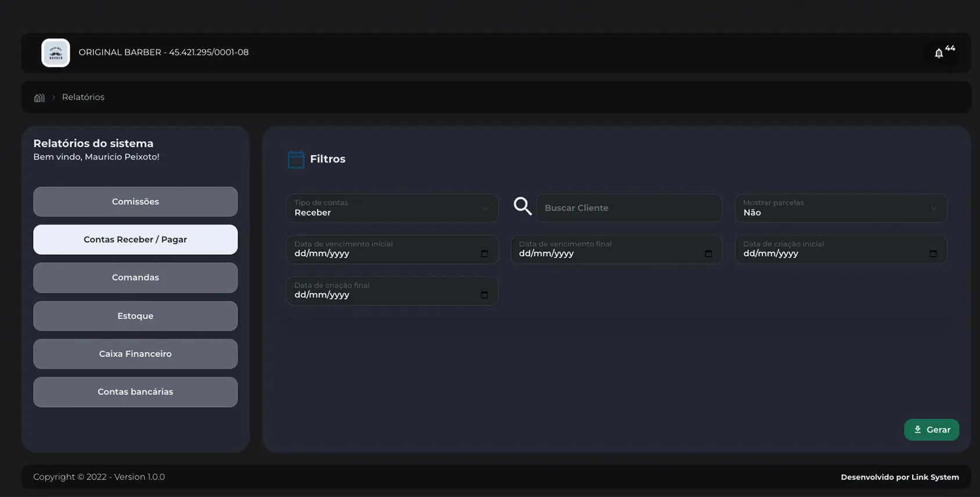This screenshot has height=497, width=980.
Task: Click the Original Barber logo icon
Action: point(56,53)
